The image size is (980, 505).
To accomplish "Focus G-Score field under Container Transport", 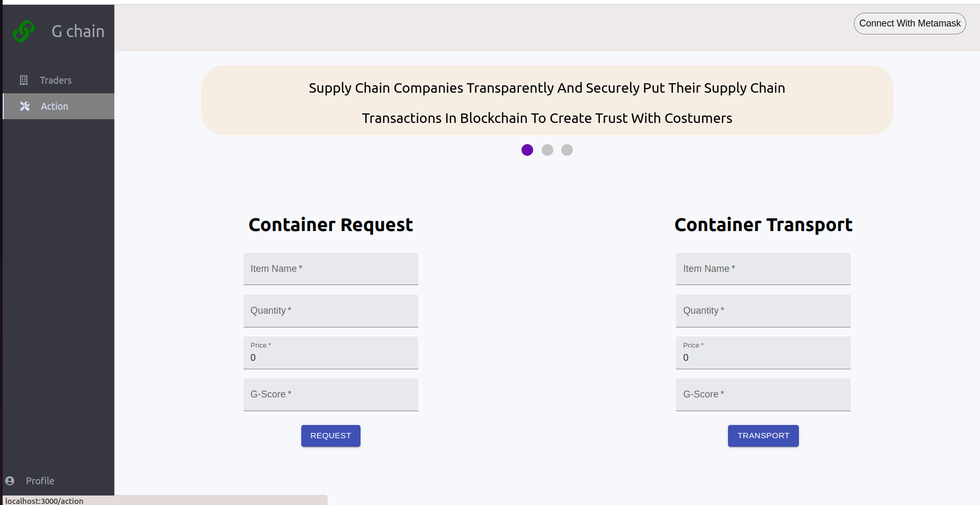I will pos(763,394).
